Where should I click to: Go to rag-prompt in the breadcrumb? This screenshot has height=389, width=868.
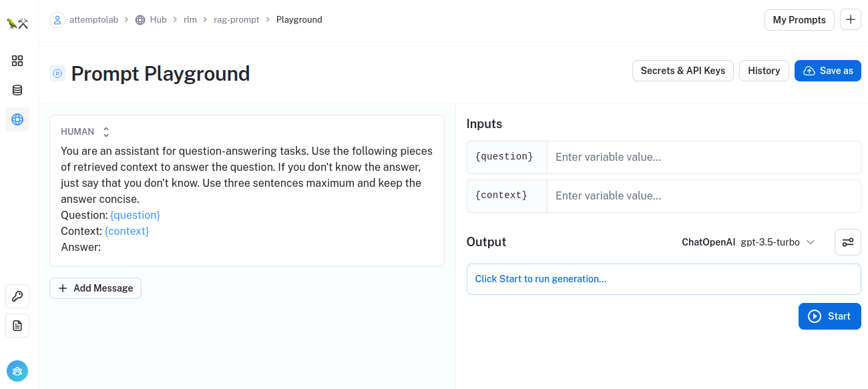(236, 20)
